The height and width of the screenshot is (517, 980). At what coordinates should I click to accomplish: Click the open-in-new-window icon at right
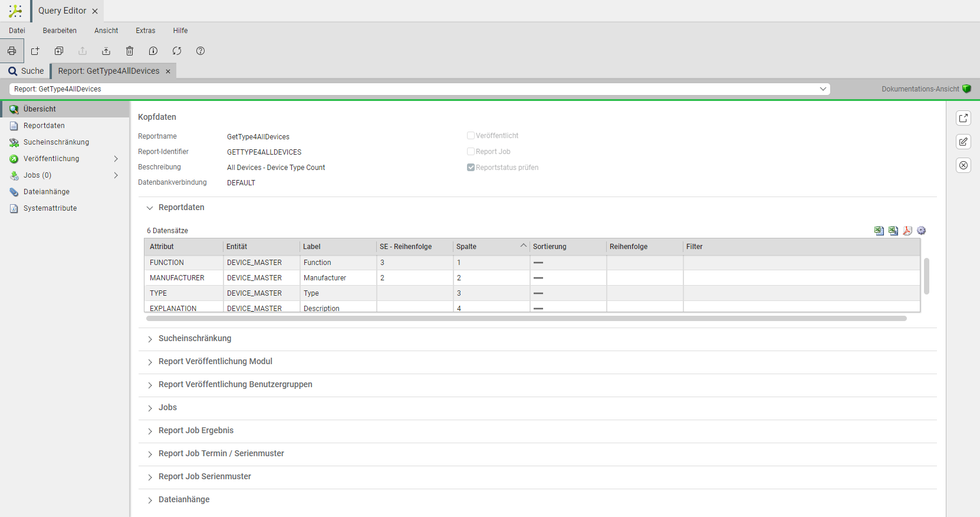click(x=963, y=118)
